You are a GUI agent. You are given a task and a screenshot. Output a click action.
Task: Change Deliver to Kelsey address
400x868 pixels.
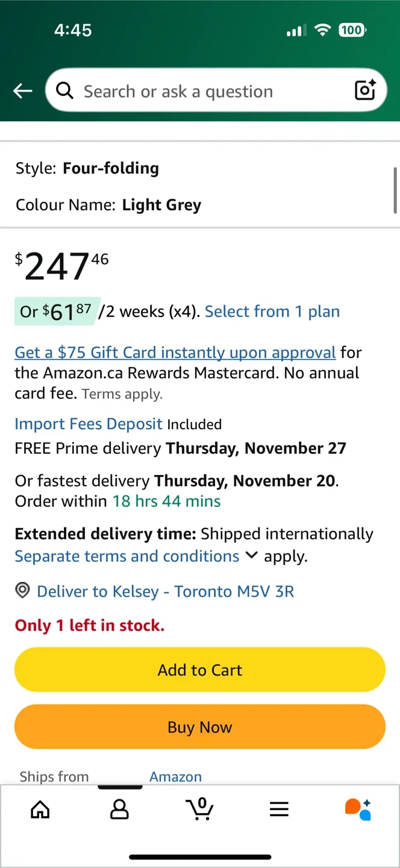[166, 591]
